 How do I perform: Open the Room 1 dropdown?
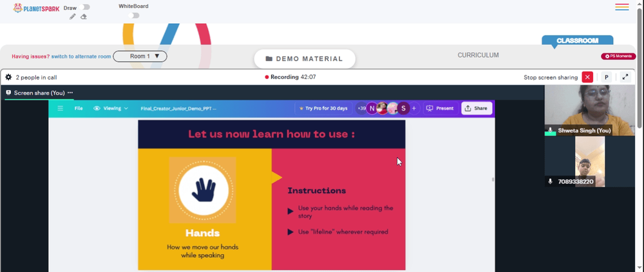(x=140, y=56)
